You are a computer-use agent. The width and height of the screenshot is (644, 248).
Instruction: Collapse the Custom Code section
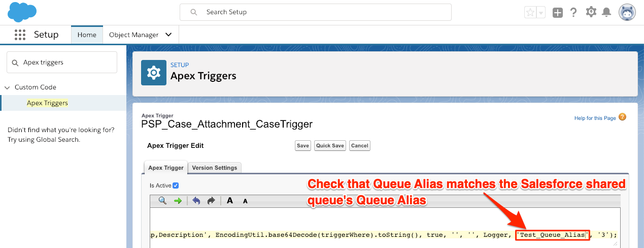pyautogui.click(x=7, y=87)
